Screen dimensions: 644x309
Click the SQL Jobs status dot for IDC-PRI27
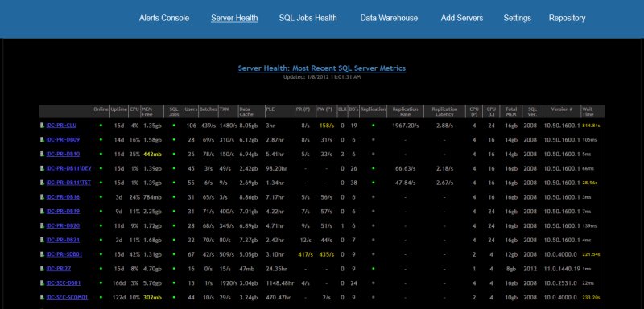174,269
